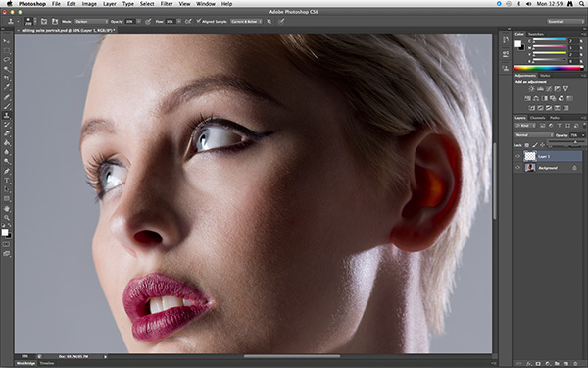Toggle Quick Mask mode
The height and width of the screenshot is (368, 588).
tap(7, 244)
